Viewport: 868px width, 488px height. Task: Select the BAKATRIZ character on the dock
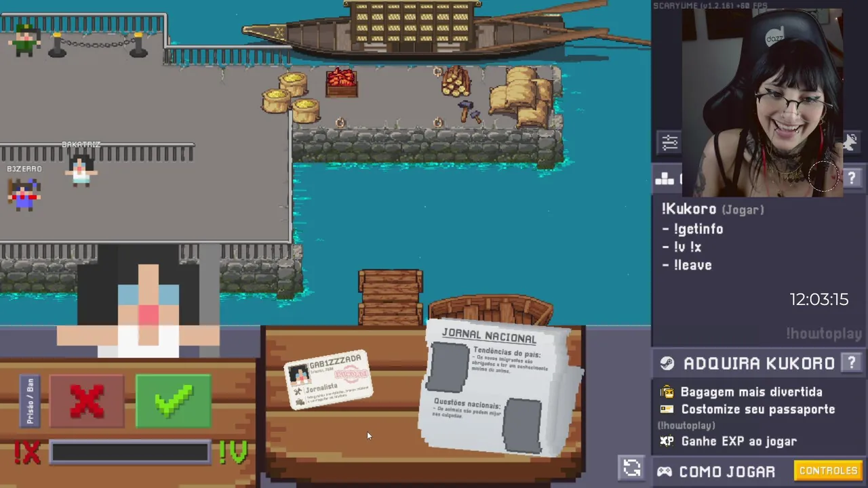(81, 169)
